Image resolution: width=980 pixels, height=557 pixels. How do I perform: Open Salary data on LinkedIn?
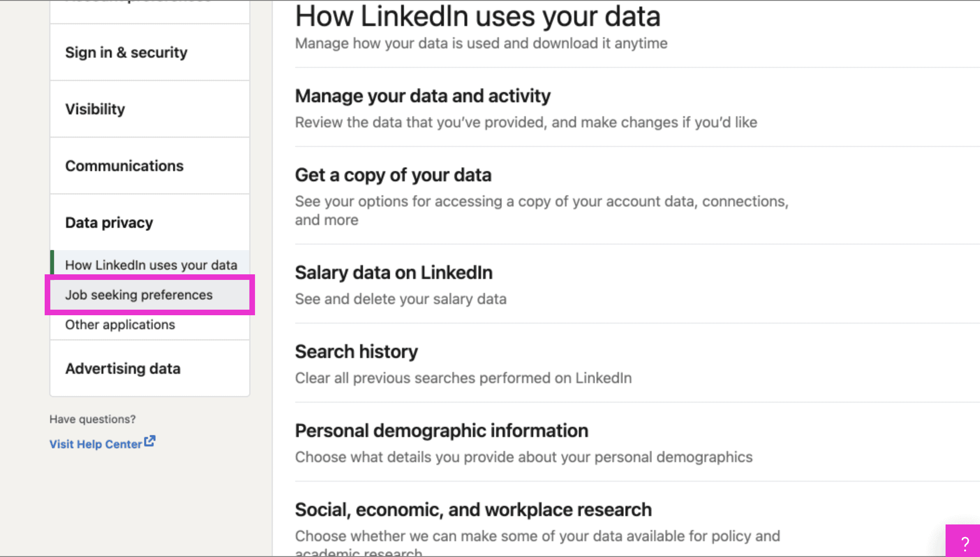[393, 272]
